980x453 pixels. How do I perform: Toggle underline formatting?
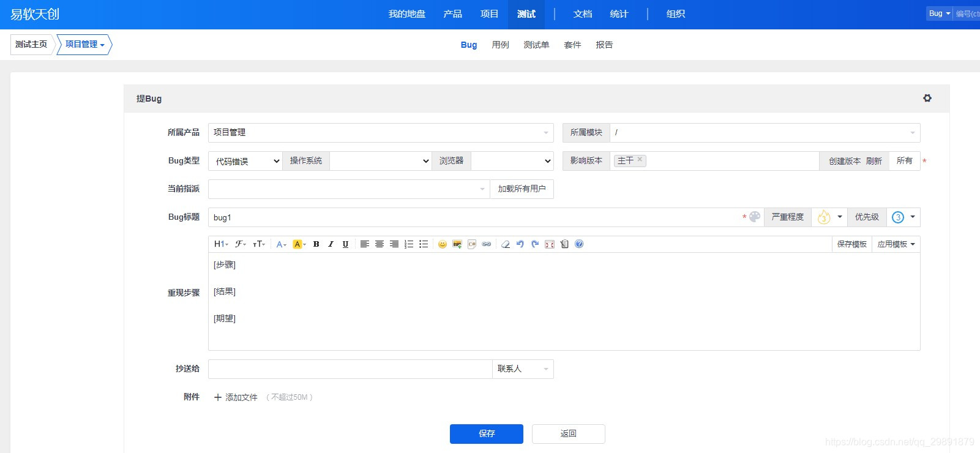click(345, 244)
